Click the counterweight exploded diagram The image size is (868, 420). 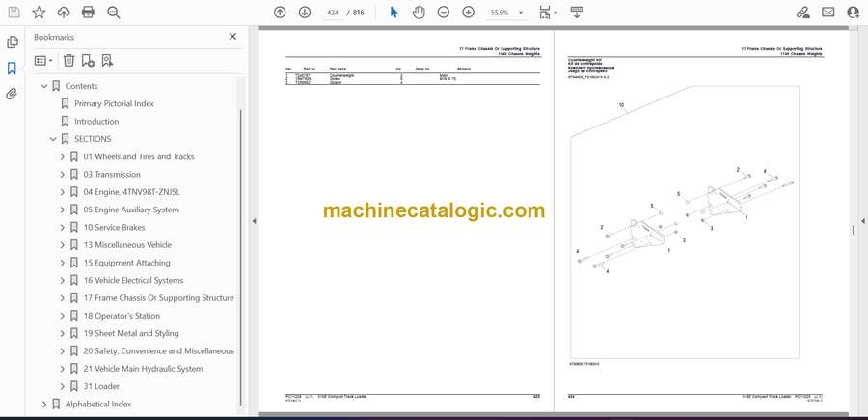coord(685,222)
